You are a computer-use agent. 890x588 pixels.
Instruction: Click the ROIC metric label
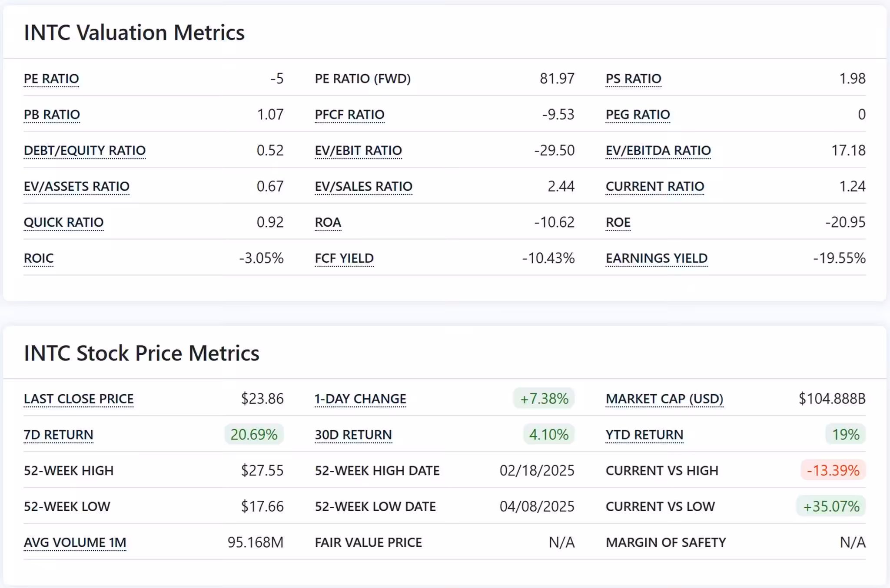[x=39, y=258]
